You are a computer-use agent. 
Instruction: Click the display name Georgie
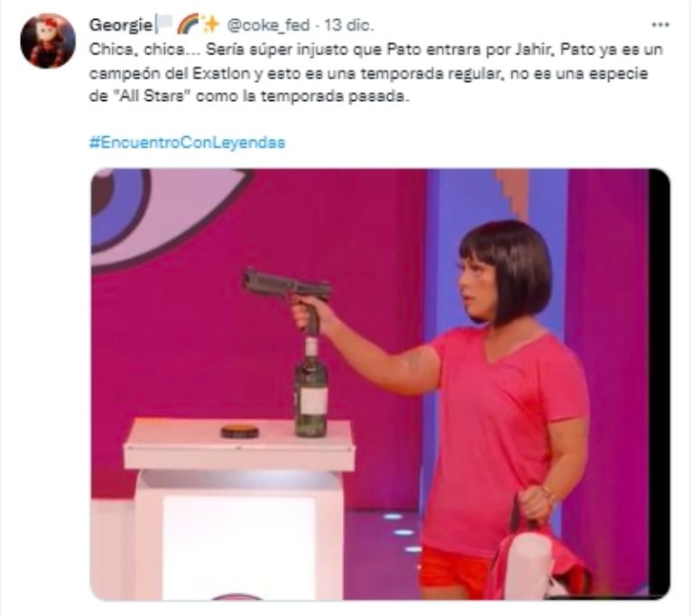click(120, 25)
